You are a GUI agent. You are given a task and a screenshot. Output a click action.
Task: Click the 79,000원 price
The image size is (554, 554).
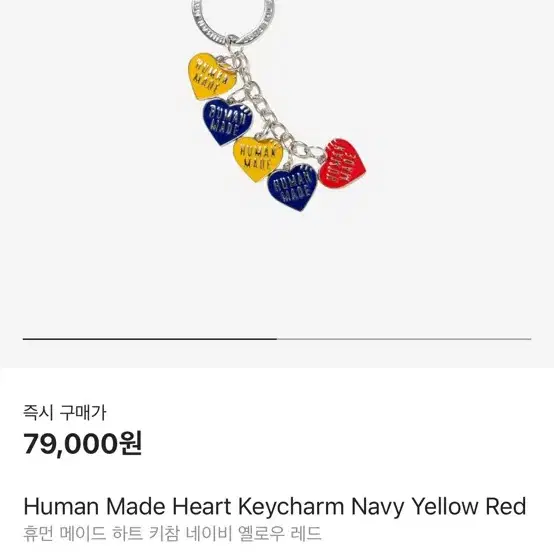pyautogui.click(x=83, y=444)
